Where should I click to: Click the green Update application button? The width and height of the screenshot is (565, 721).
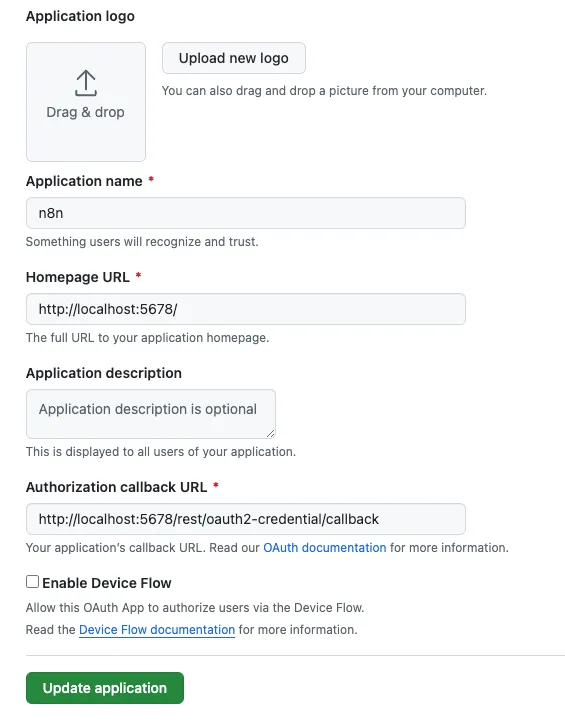[105, 688]
